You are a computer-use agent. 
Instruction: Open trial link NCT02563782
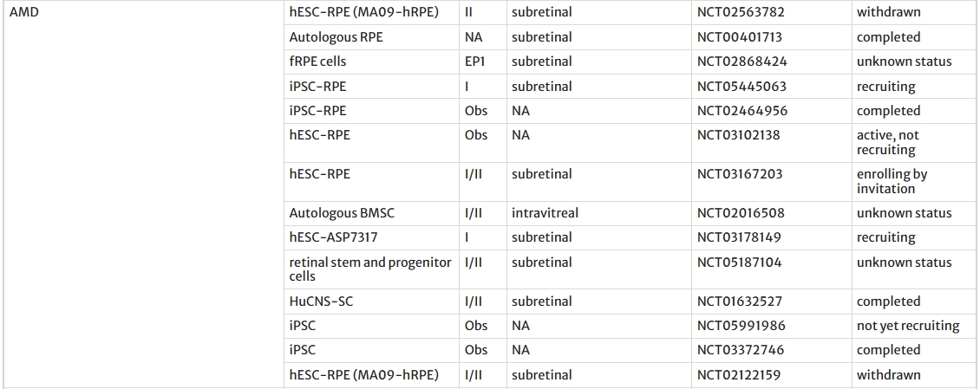742,13
